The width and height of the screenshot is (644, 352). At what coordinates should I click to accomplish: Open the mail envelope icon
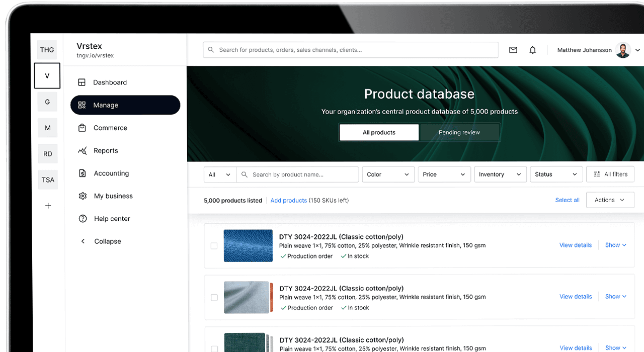[x=513, y=50]
